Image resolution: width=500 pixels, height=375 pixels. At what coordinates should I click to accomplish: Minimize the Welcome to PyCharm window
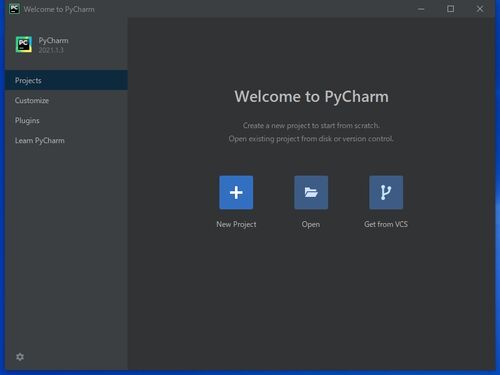coord(421,9)
